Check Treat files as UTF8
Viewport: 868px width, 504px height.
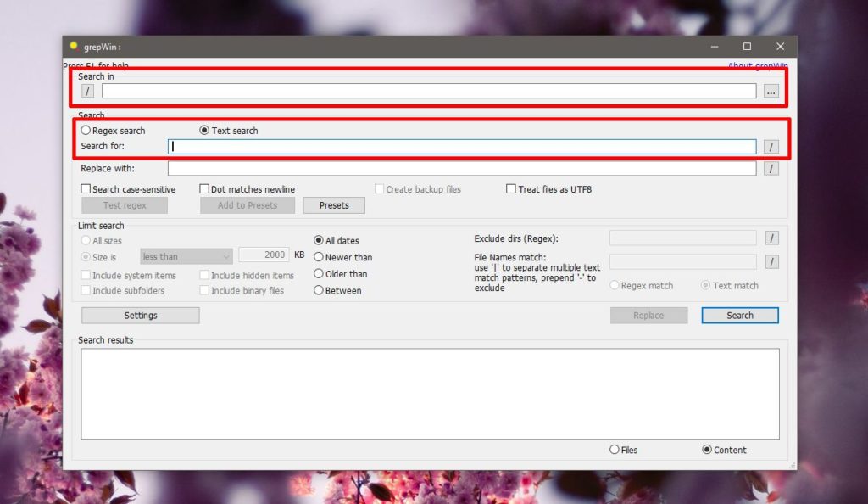510,188
